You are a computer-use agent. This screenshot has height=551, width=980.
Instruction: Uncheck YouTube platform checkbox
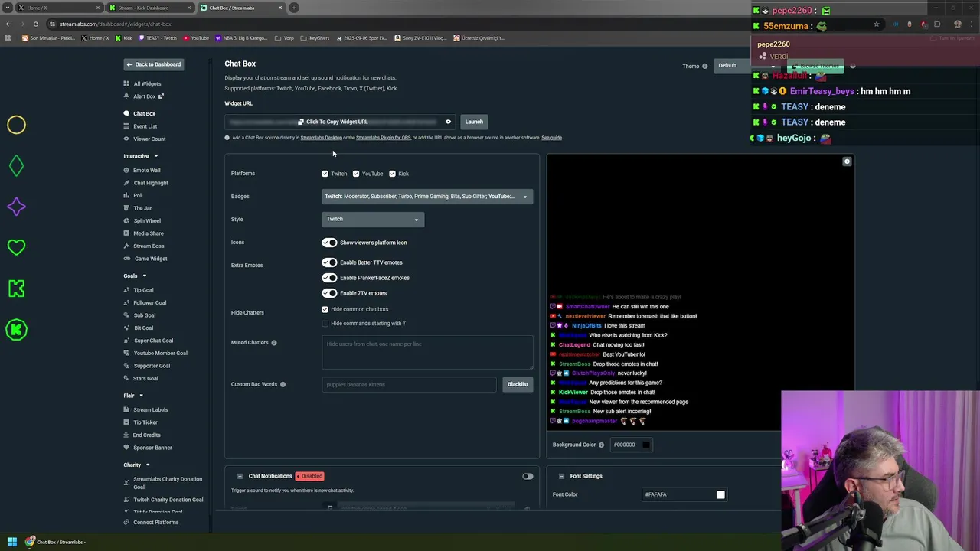tap(356, 174)
